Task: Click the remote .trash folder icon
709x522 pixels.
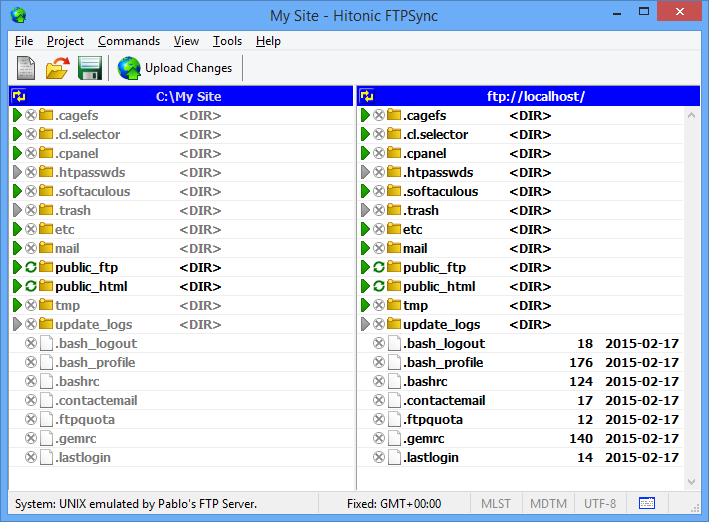Action: [x=394, y=210]
